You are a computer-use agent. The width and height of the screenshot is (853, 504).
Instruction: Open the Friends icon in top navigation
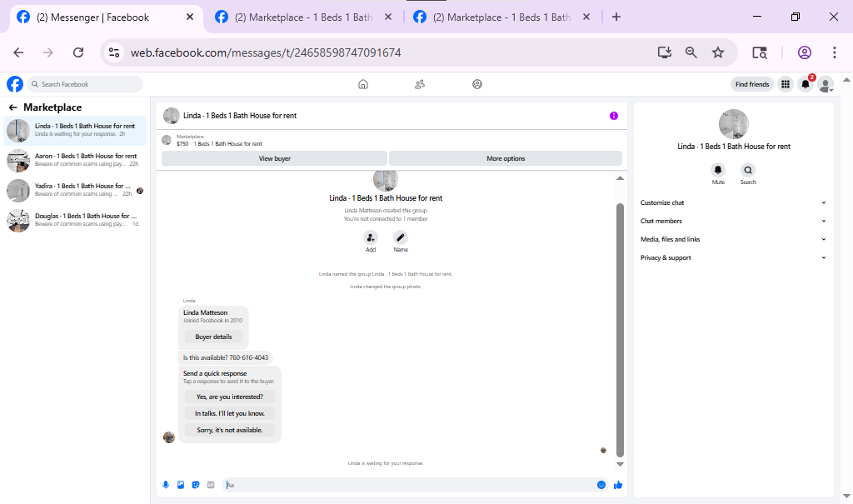[x=420, y=84]
